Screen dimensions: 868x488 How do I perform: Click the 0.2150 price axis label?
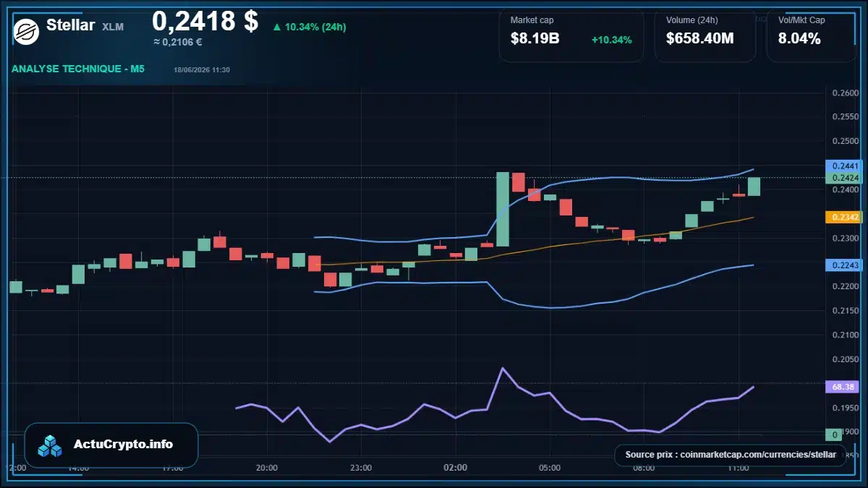coord(845,311)
